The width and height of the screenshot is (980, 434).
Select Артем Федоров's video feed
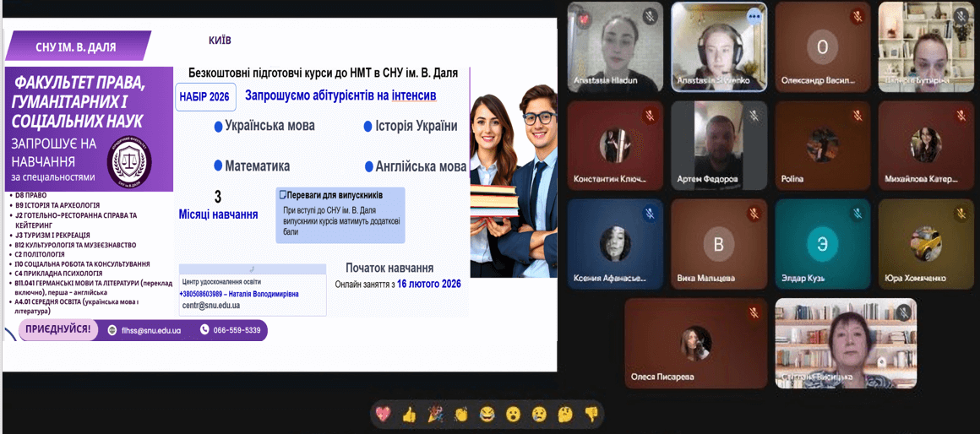719,145
